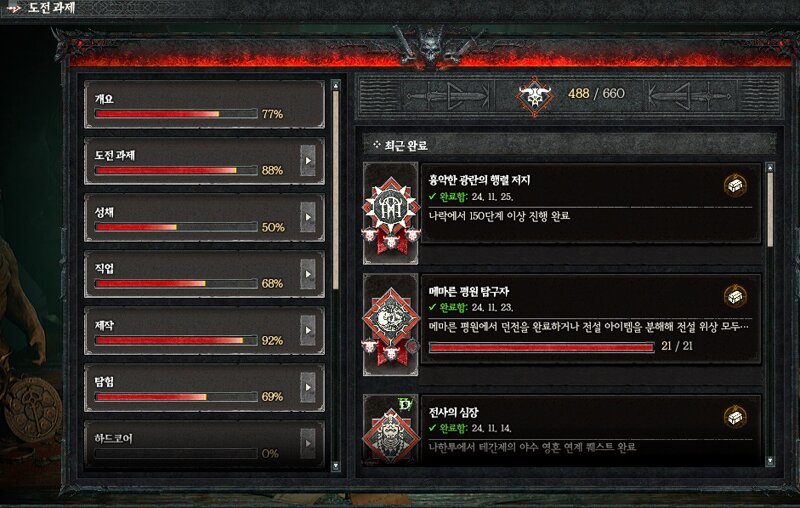Click reward chest icon on 메마른 평원 탐구자
The width and height of the screenshot is (800, 508).
(735, 296)
